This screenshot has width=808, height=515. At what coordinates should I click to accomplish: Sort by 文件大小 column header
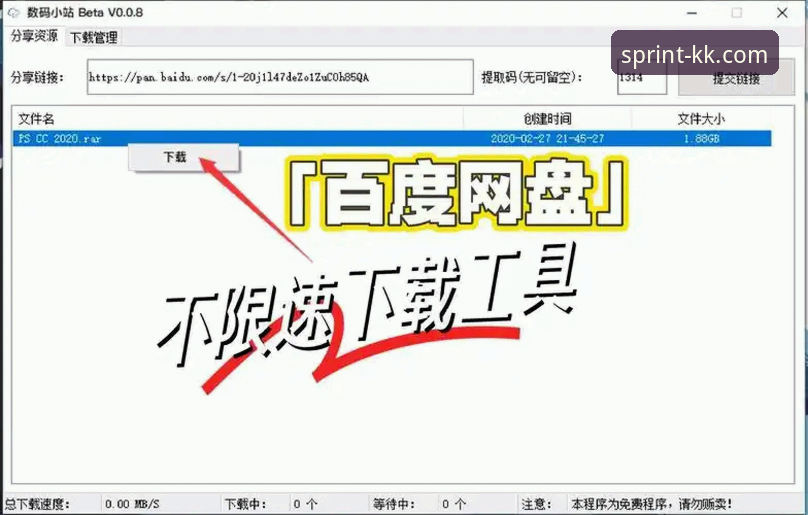click(x=701, y=119)
